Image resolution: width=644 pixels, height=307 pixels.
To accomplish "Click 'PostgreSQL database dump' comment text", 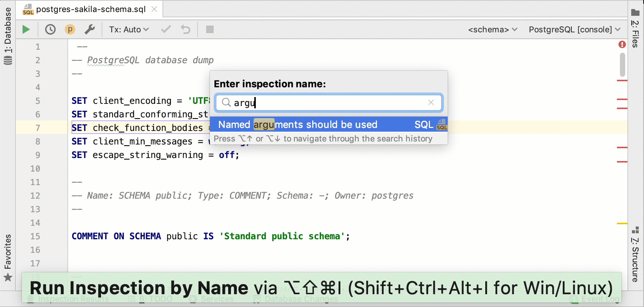I will click(x=150, y=60).
